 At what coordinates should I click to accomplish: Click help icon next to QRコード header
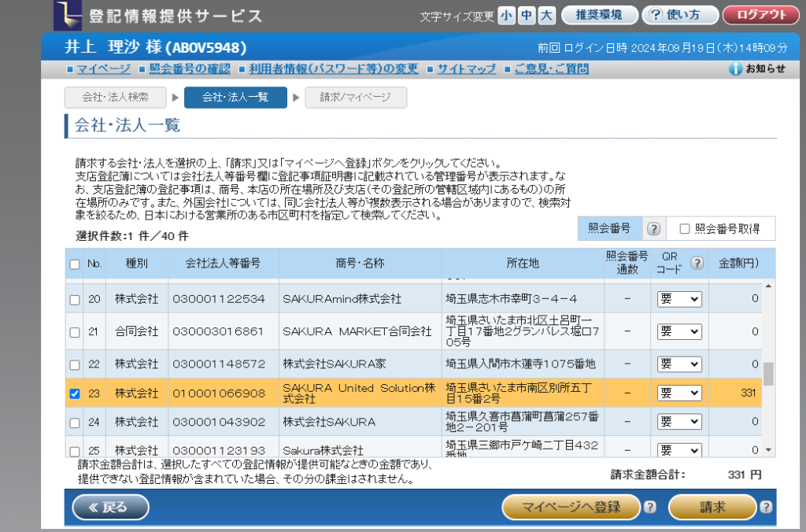[x=696, y=264]
